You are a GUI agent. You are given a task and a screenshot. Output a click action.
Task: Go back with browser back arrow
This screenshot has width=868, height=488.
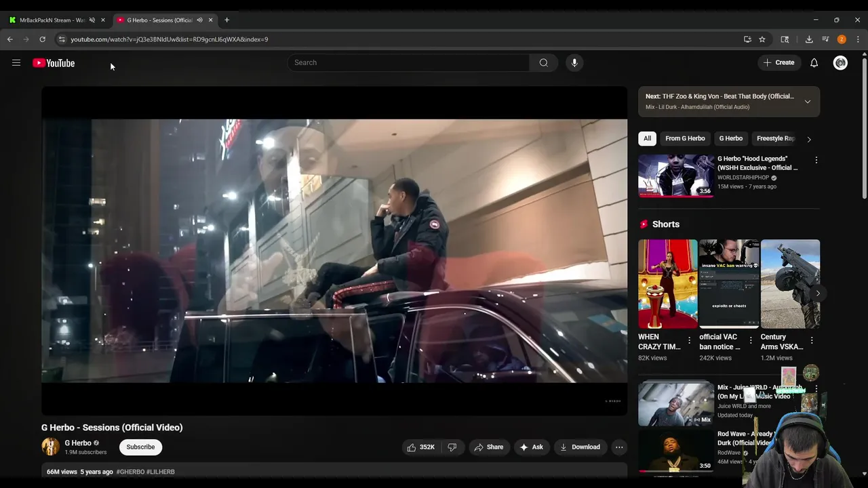(x=10, y=39)
